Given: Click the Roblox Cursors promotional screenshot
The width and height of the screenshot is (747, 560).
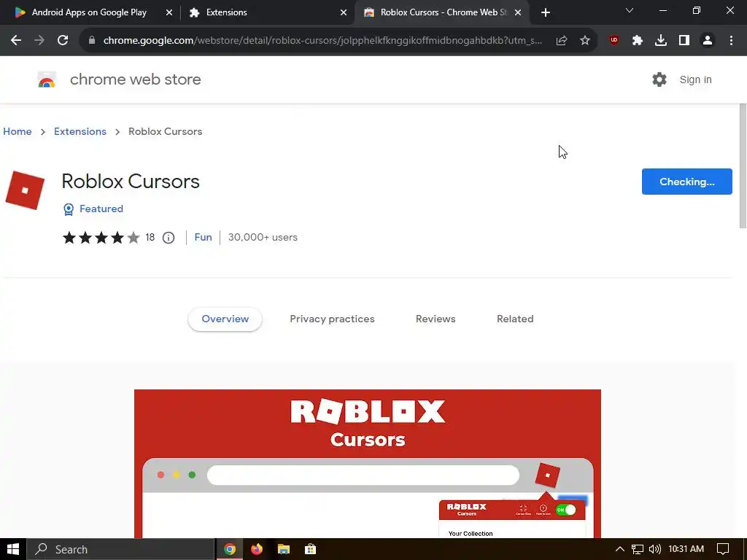Looking at the screenshot, I should (368, 463).
